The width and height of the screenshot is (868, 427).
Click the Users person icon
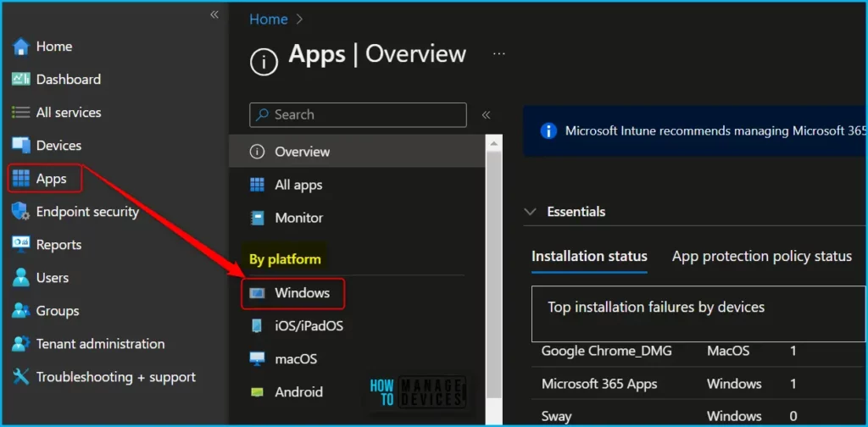(21, 278)
